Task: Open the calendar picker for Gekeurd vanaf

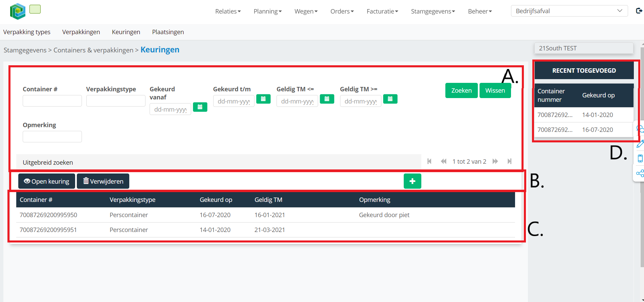Action: pyautogui.click(x=200, y=107)
